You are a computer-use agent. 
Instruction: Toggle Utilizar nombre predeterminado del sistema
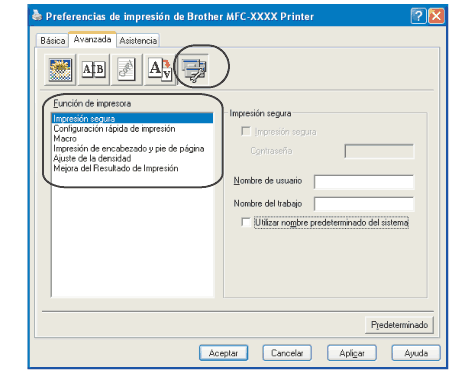pos(246,222)
